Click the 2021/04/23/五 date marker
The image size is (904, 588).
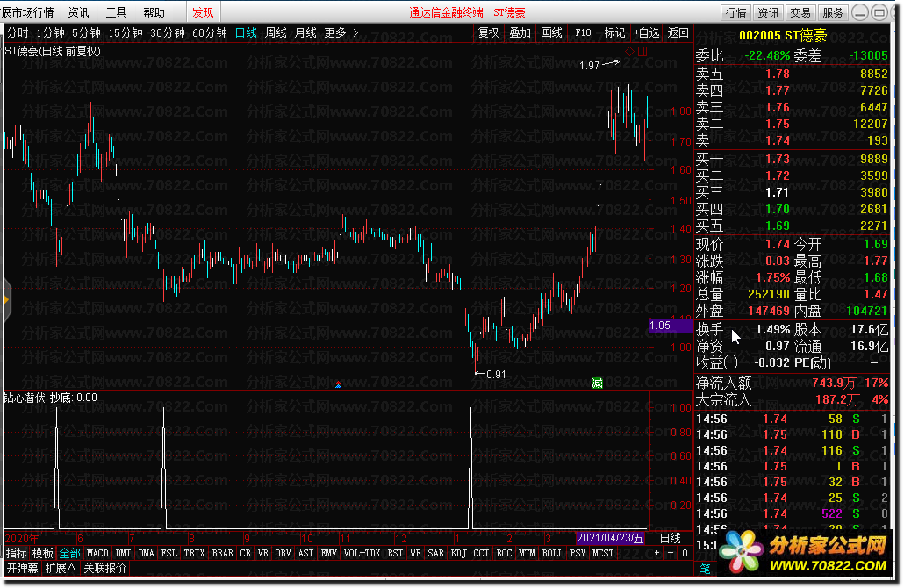click(x=610, y=539)
